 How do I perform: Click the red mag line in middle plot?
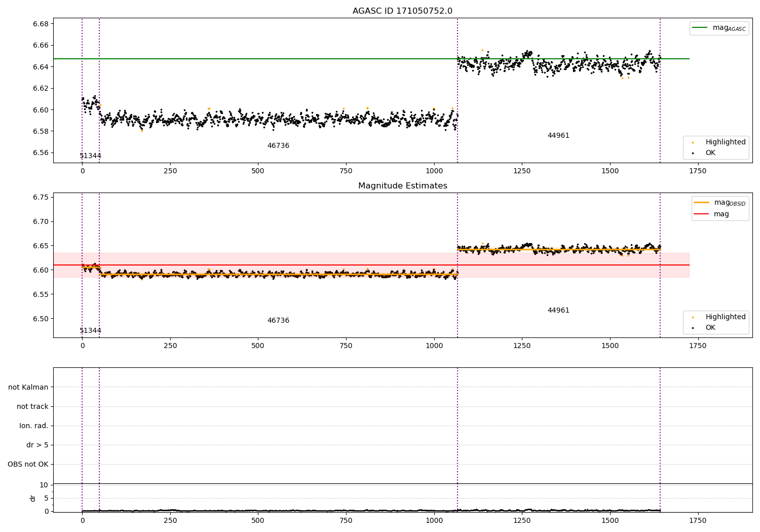[371, 265]
